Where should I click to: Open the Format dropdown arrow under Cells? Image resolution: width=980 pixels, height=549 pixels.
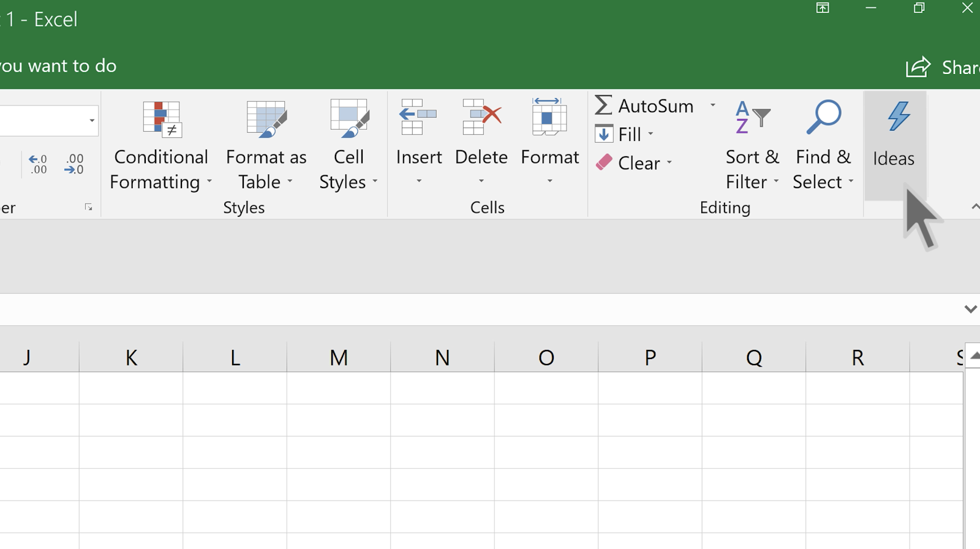pos(550,181)
